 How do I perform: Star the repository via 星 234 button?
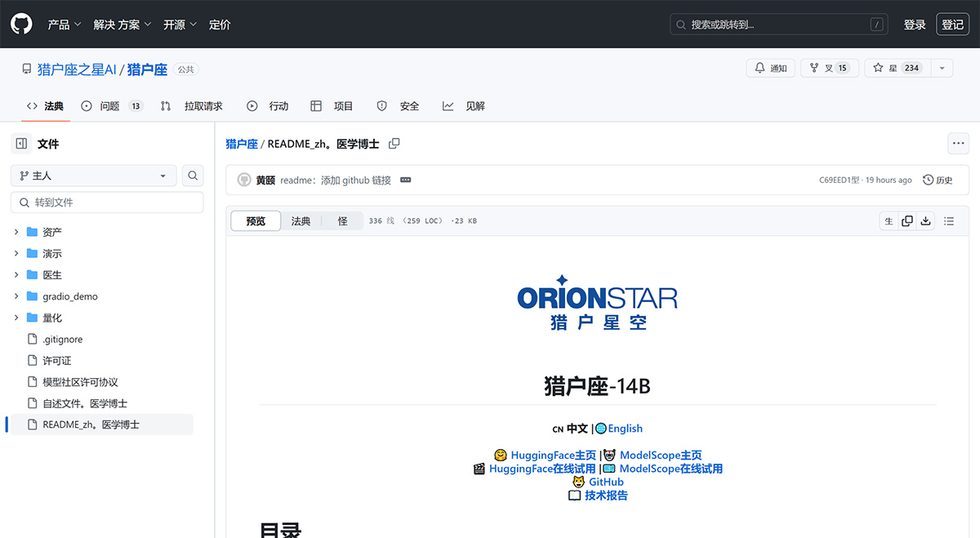tap(898, 68)
